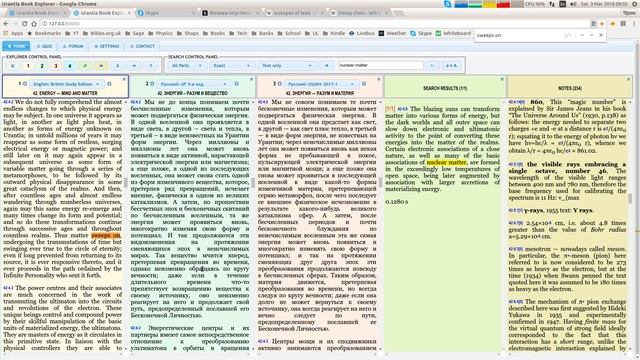Reload the page with the refresh icon
This screenshot has height=360, width=640.
tap(24, 24)
